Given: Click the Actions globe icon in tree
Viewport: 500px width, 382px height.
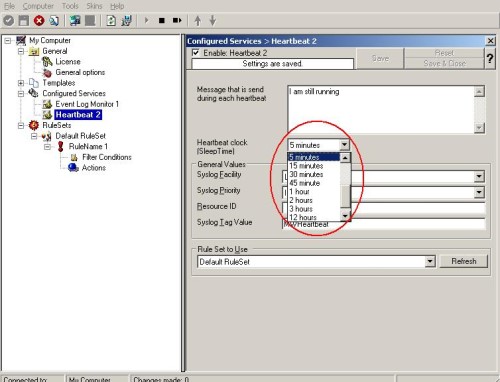Looking at the screenshot, I should [73, 168].
